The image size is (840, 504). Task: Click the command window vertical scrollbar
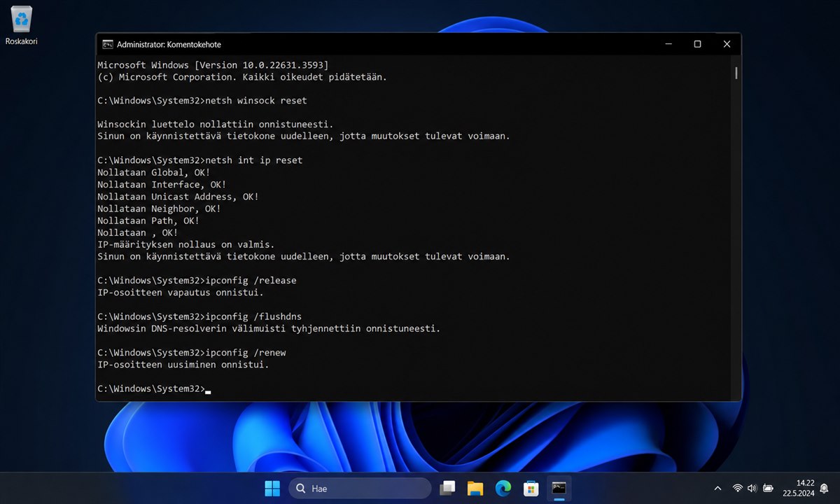736,227
